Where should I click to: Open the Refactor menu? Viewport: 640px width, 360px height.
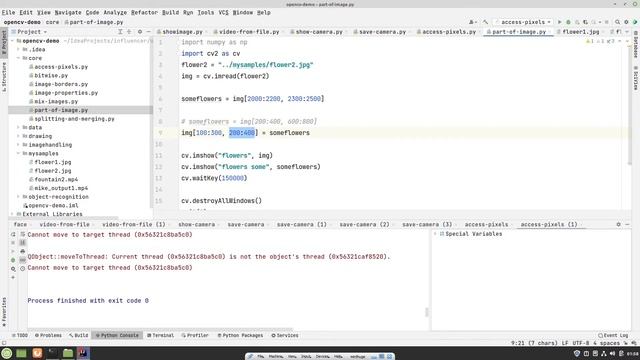click(144, 13)
